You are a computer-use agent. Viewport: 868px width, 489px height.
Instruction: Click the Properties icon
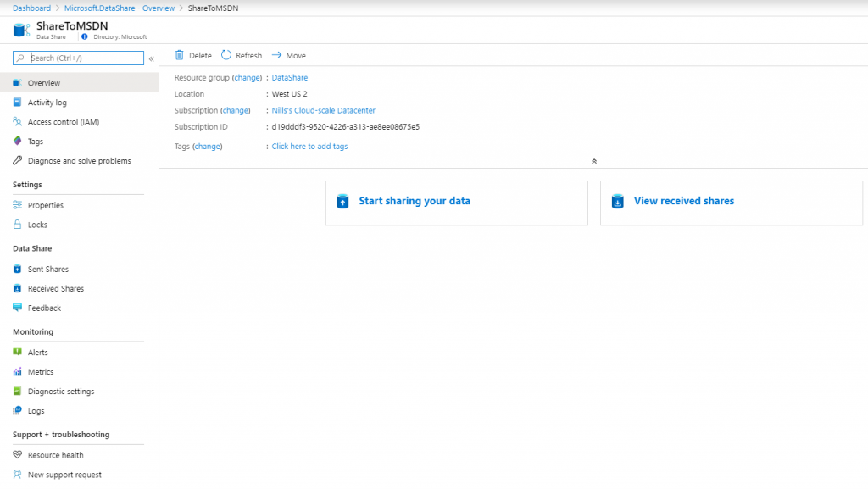pyautogui.click(x=17, y=205)
